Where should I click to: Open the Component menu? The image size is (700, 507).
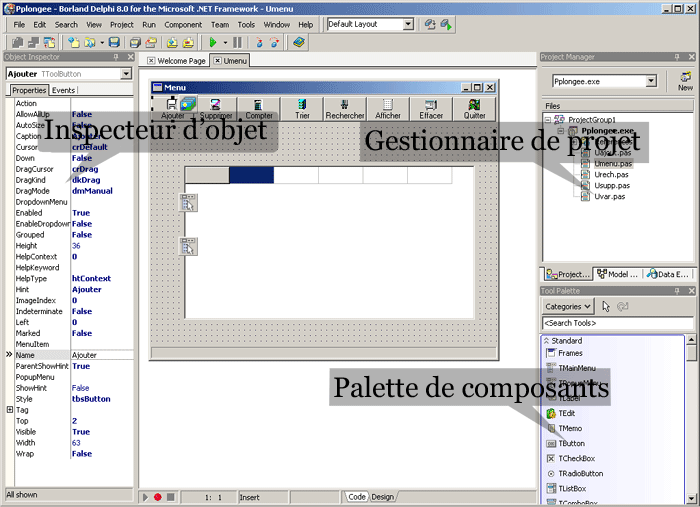coord(183,25)
